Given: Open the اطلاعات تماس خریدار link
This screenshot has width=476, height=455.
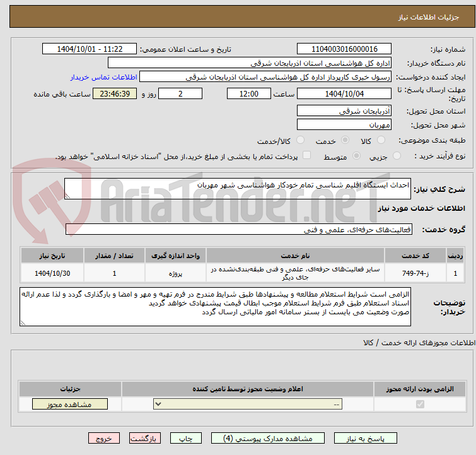Looking at the screenshot, I should click(104, 77).
